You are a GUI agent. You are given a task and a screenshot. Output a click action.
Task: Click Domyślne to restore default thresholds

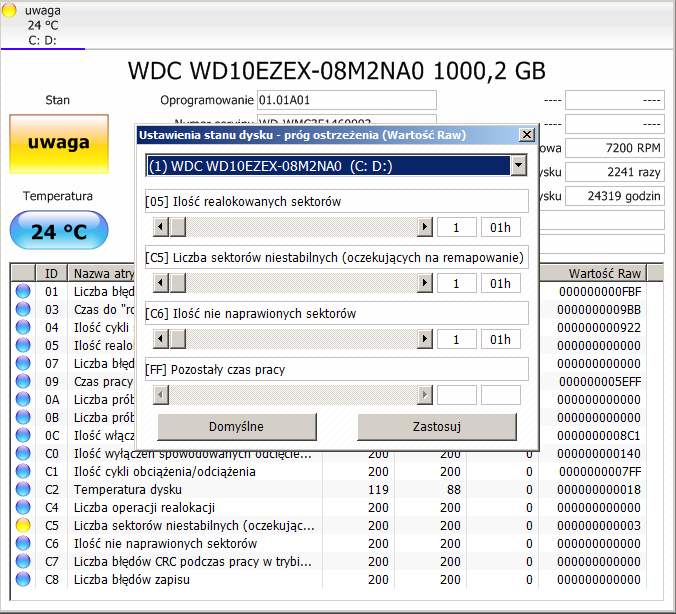237,427
